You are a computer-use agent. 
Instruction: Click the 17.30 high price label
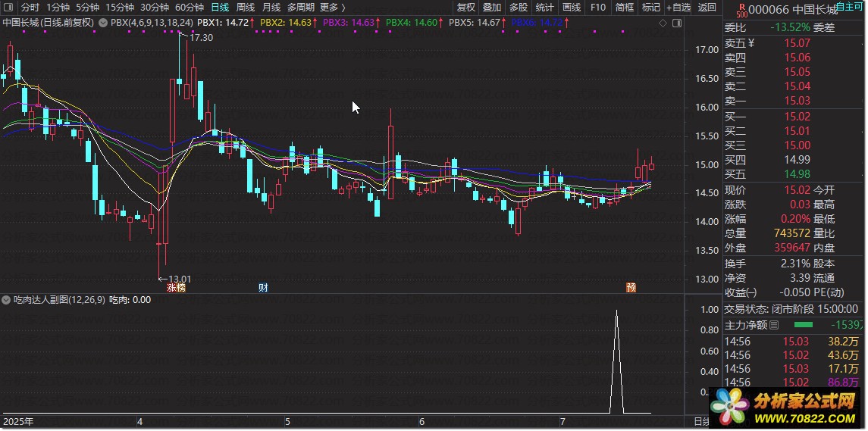coord(201,38)
